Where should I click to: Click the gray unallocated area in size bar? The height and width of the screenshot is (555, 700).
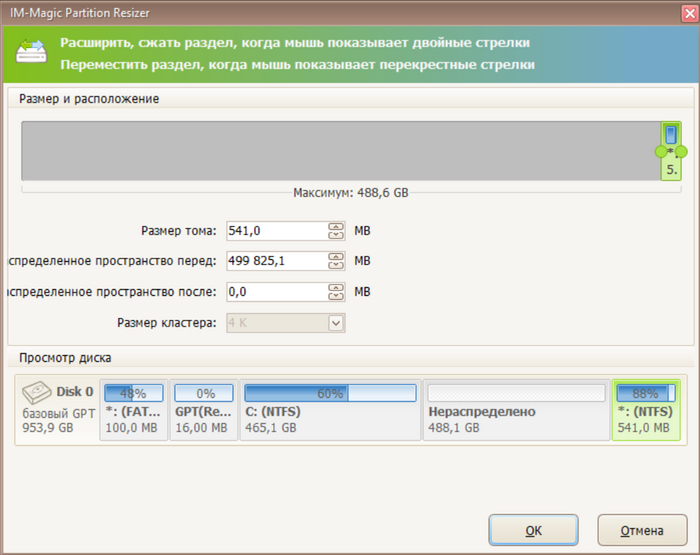tap(341, 151)
